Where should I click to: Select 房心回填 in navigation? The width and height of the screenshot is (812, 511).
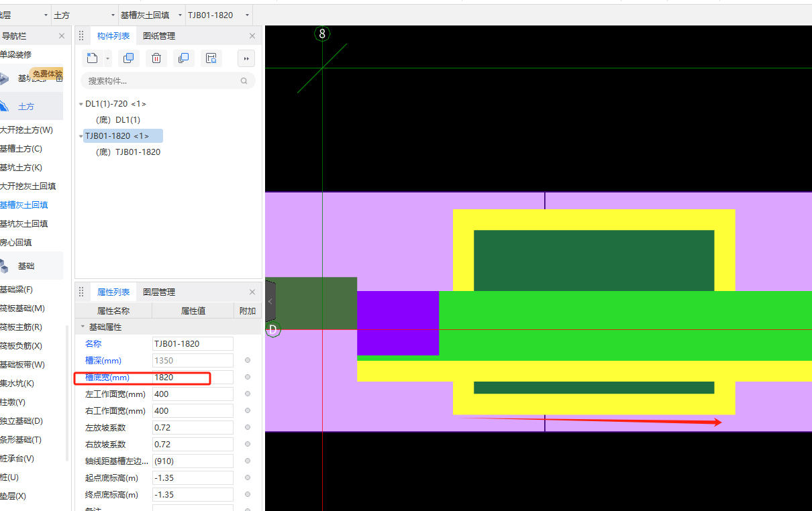click(x=15, y=243)
